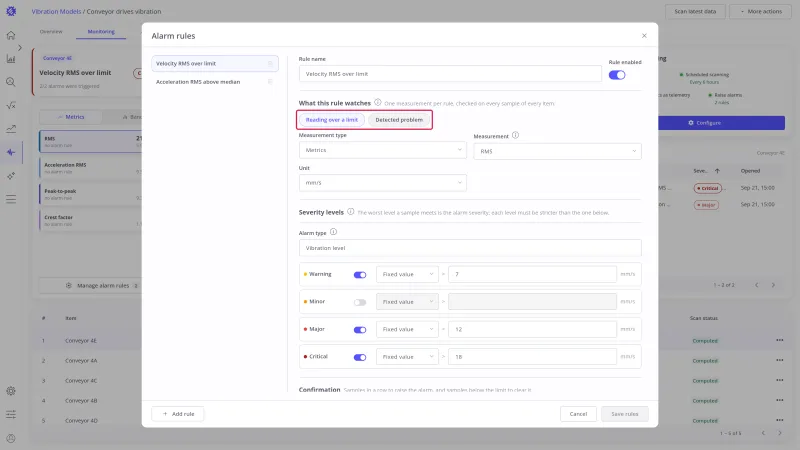Open the sliders preferences sidebar icon
The width and height of the screenshot is (800, 450).
click(x=11, y=414)
